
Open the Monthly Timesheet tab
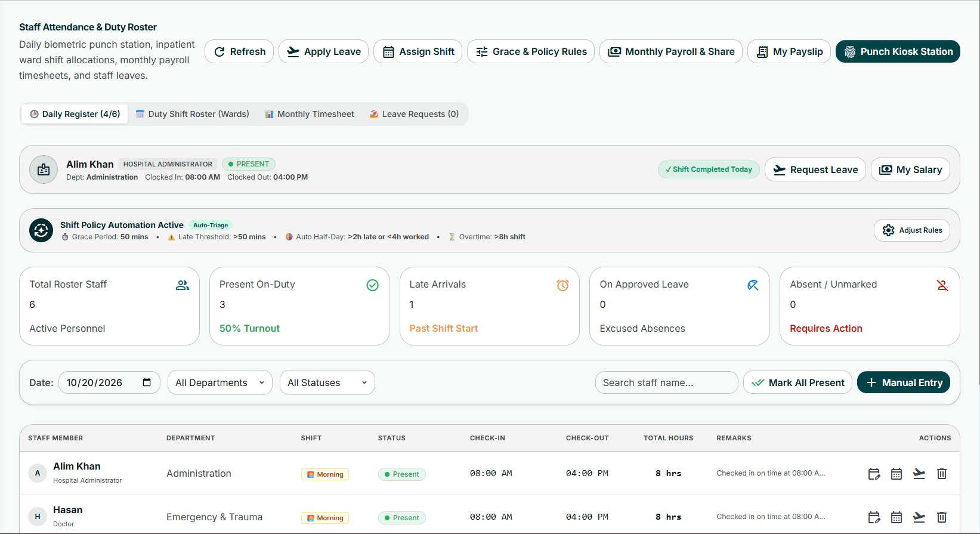click(310, 114)
